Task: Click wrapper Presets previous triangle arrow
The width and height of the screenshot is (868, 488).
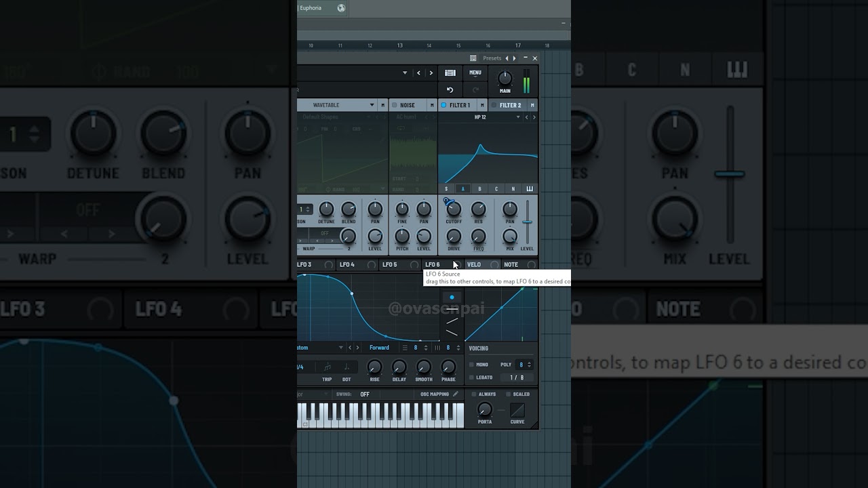Action: pyautogui.click(x=507, y=58)
